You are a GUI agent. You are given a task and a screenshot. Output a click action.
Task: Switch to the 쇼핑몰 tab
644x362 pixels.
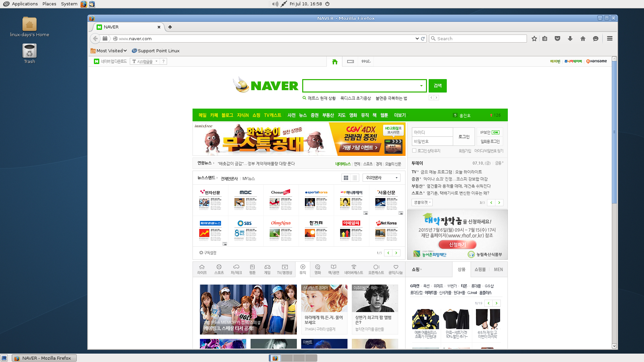[x=480, y=269]
